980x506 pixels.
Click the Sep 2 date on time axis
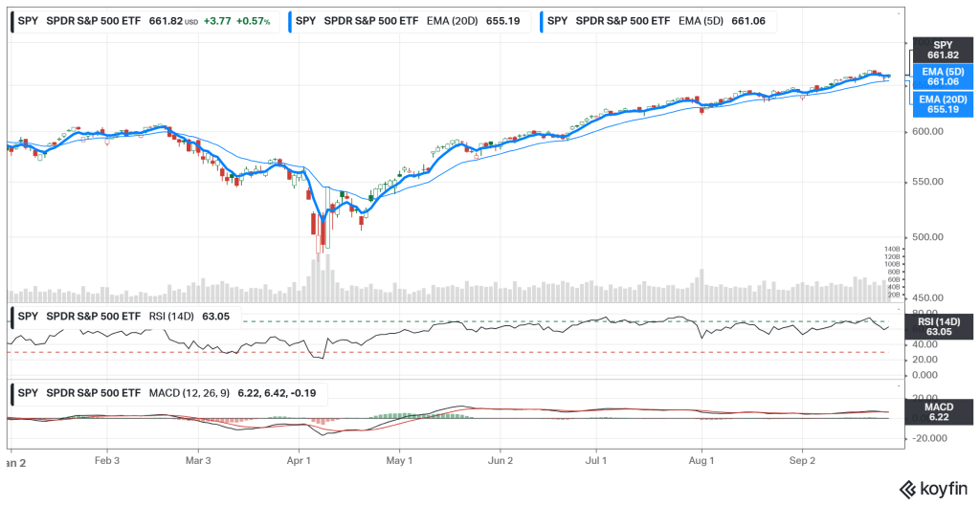tap(801, 460)
